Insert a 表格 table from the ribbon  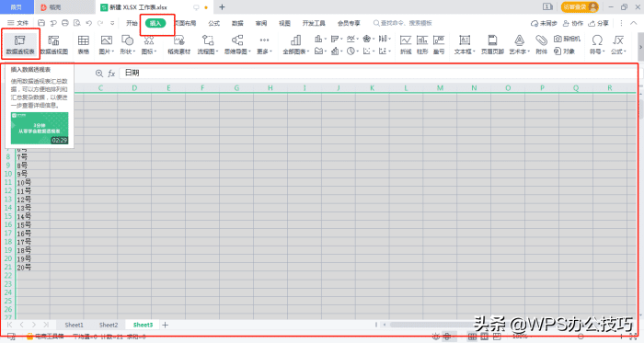(x=84, y=44)
